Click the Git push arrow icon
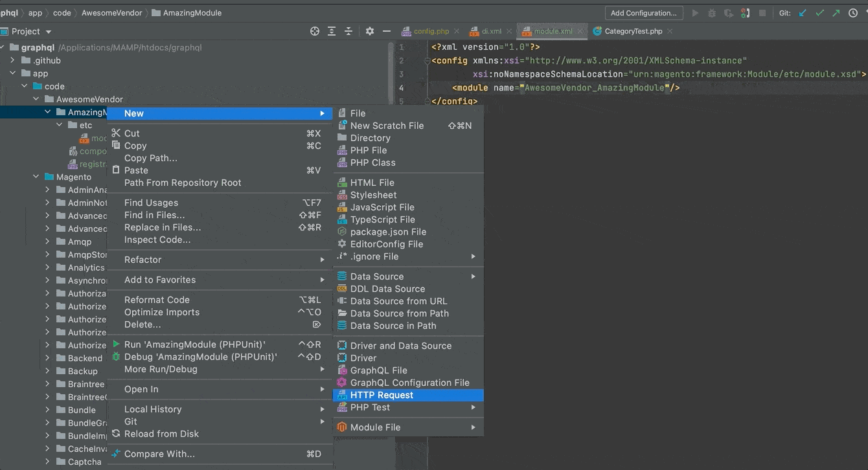Viewport: 868px width, 470px height. pos(836,13)
